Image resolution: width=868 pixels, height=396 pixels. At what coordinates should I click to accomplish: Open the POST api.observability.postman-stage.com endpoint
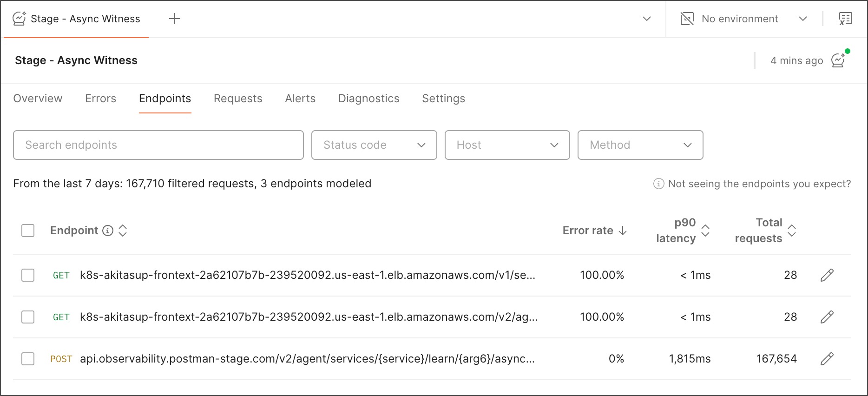pos(307,359)
